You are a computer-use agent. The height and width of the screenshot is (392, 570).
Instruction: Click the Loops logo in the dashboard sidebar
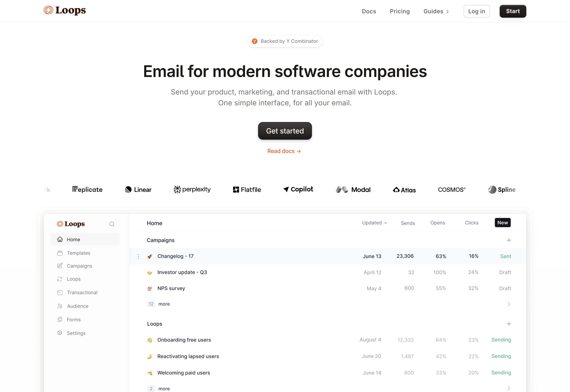tap(71, 224)
